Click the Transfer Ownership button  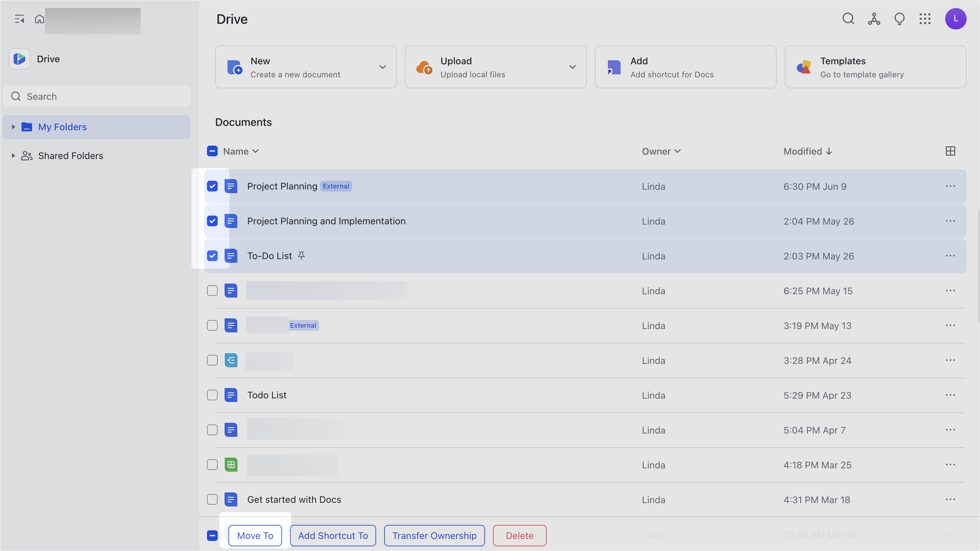click(x=434, y=535)
